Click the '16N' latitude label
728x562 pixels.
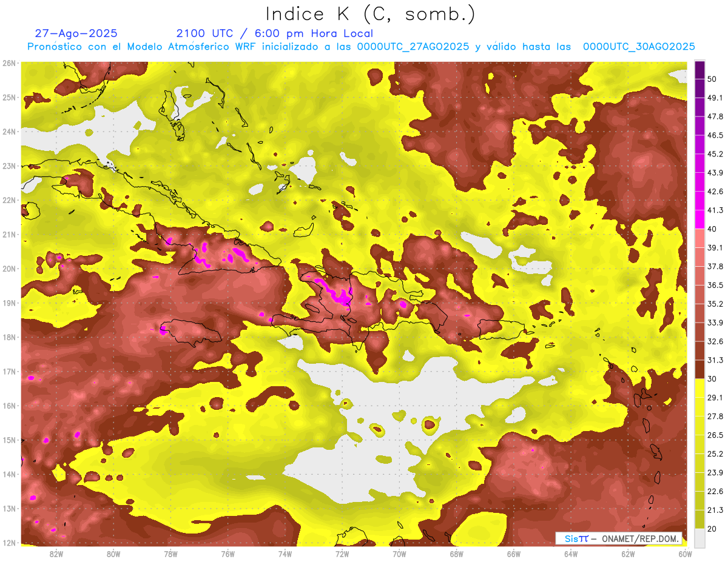(10, 406)
